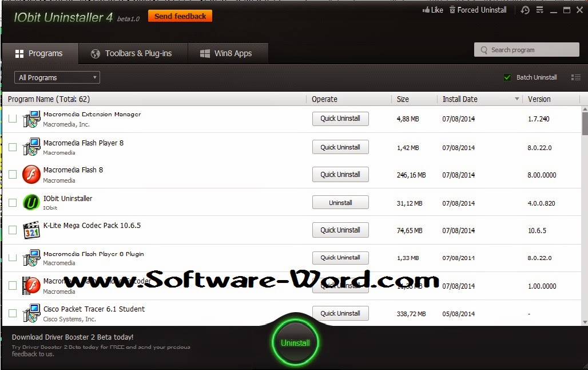Check Flash Video Encoder row checkbox
This screenshot has width=588, height=370.
point(13,285)
